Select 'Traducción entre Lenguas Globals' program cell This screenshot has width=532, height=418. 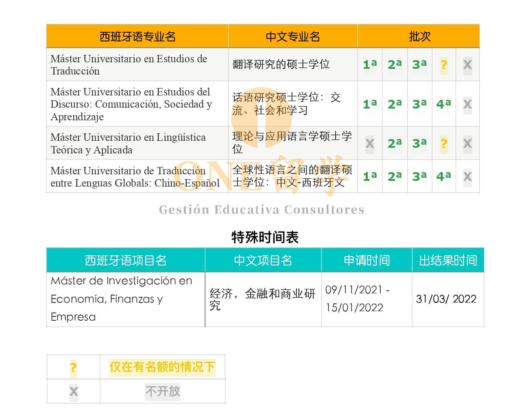click(x=137, y=177)
